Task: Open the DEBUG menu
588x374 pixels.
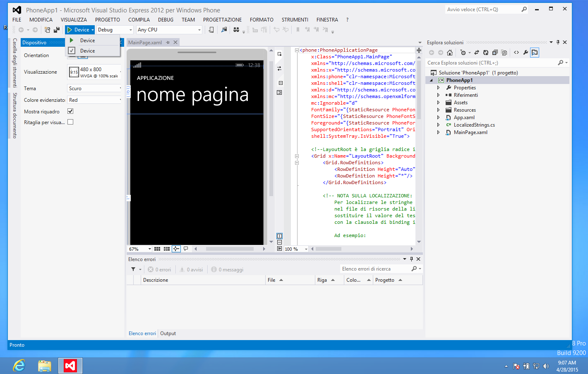Action: tap(166, 19)
